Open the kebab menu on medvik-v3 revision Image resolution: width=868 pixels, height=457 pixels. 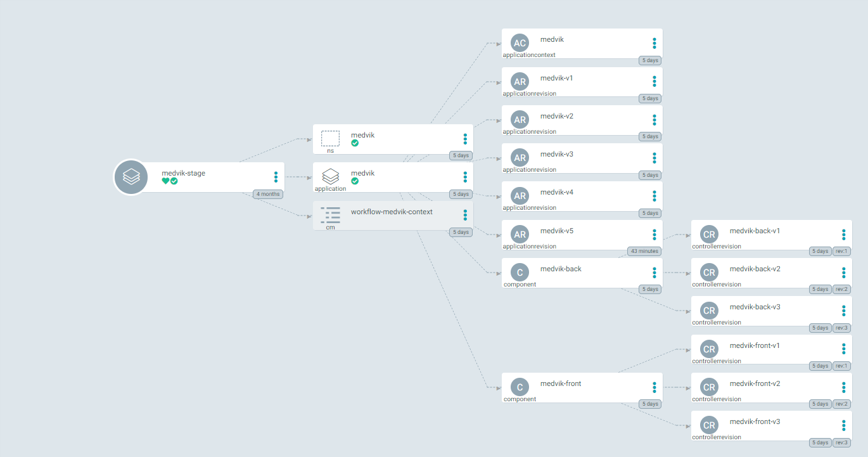point(654,158)
